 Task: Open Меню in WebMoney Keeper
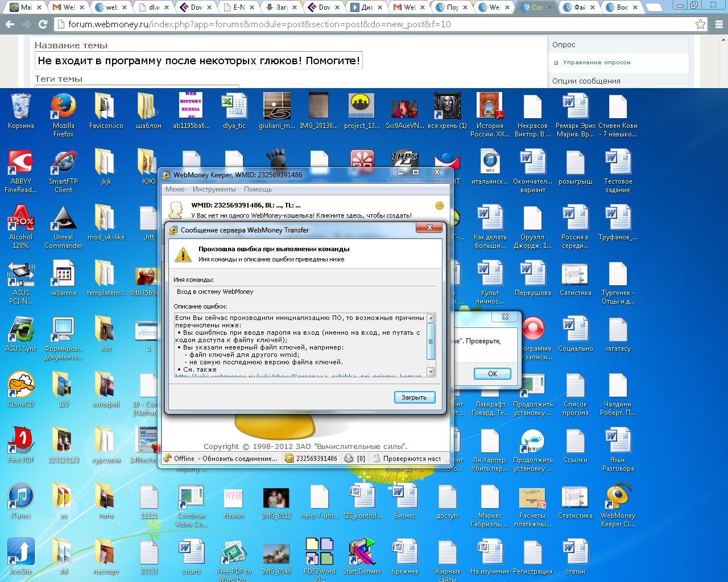175,189
